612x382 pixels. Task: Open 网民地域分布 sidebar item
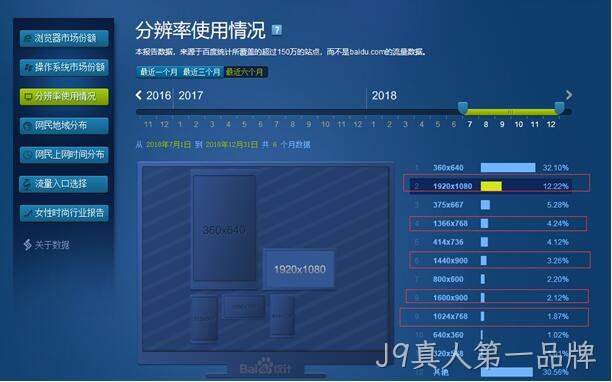(x=64, y=126)
